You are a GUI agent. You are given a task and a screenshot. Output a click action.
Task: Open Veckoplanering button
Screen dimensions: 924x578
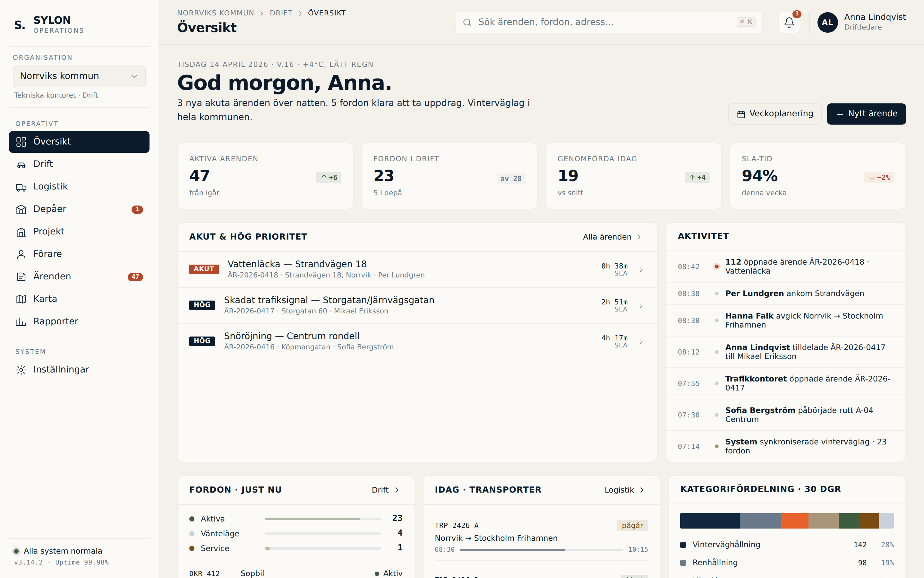[x=775, y=114]
